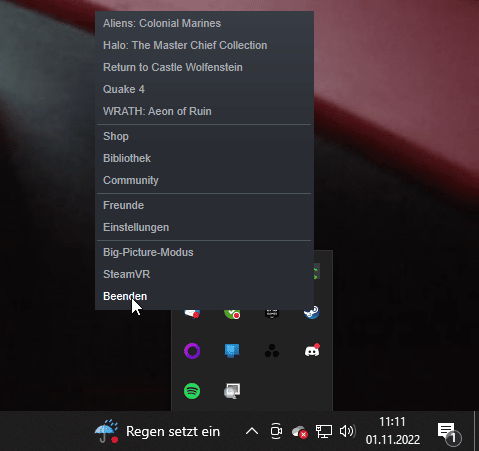Open the 'Regen setzt ein' weather widget
This screenshot has height=451, width=479.
(x=157, y=431)
